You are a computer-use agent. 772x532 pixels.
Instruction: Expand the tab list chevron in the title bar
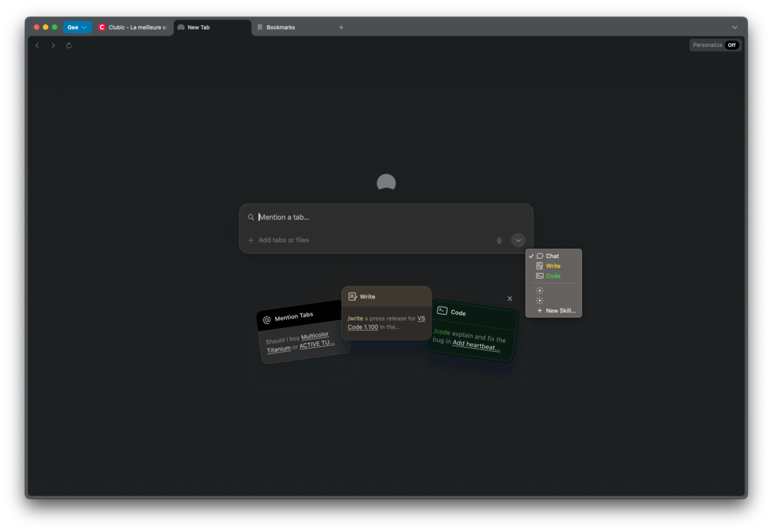click(735, 28)
